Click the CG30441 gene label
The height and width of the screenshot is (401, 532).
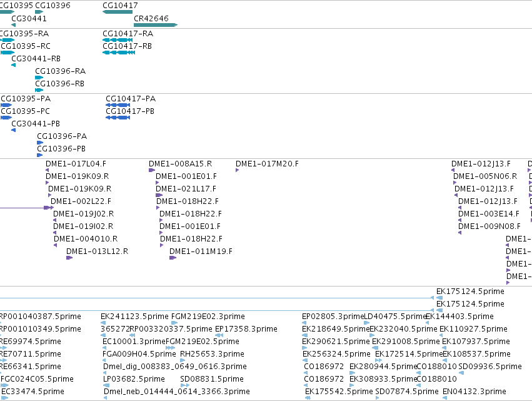29,18
